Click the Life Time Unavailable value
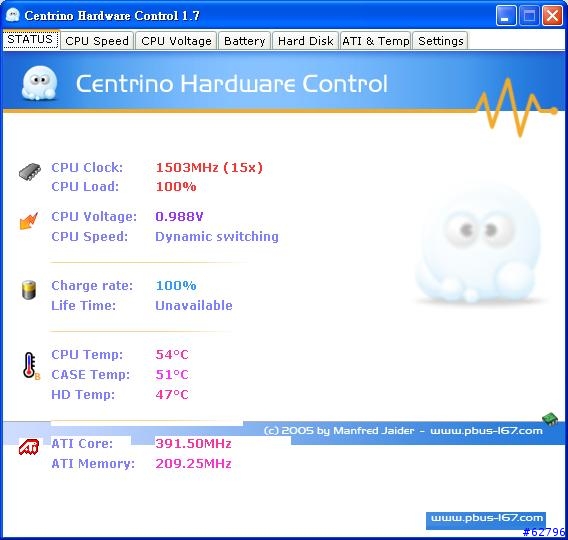The height and width of the screenshot is (540, 568). point(194,306)
